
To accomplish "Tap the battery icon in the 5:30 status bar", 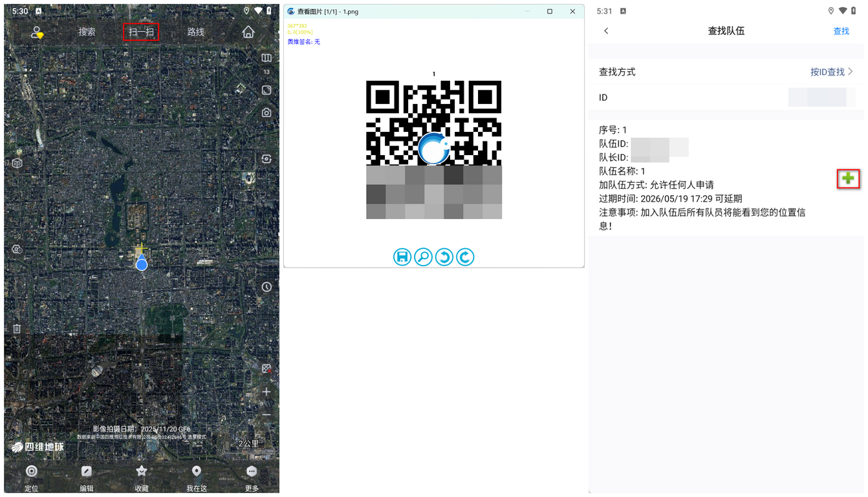I will [x=269, y=11].
